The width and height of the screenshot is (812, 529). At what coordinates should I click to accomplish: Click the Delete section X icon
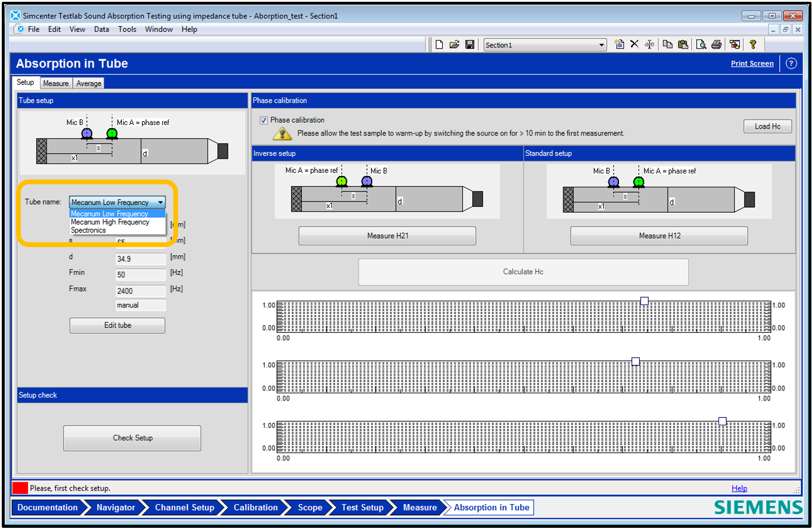[634, 44]
